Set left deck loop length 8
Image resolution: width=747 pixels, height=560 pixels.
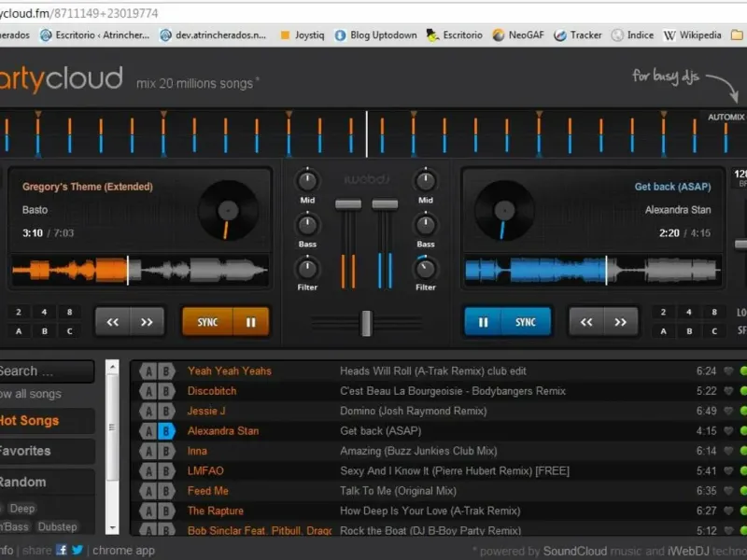69,312
